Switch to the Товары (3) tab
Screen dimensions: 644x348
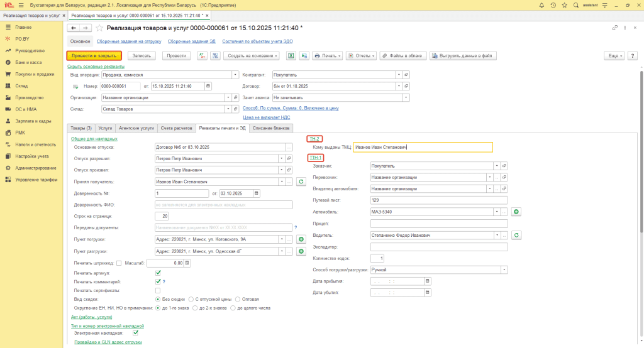pyautogui.click(x=80, y=128)
